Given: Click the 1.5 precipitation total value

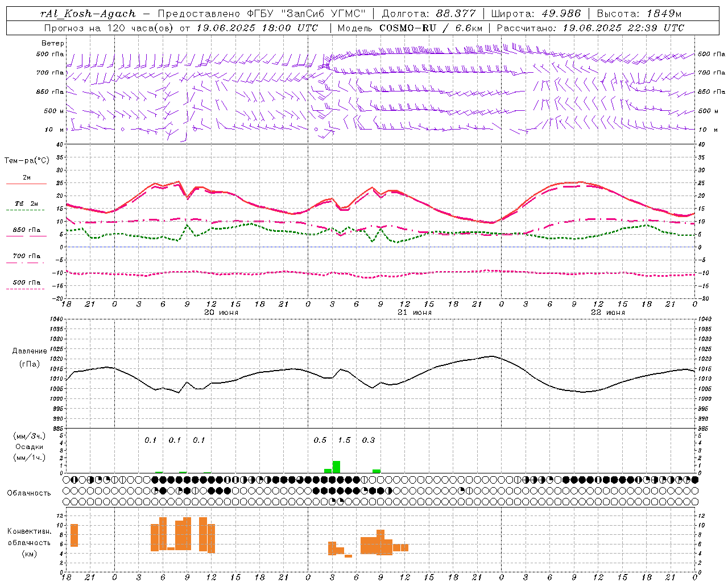Looking at the screenshot, I should coord(344,440).
